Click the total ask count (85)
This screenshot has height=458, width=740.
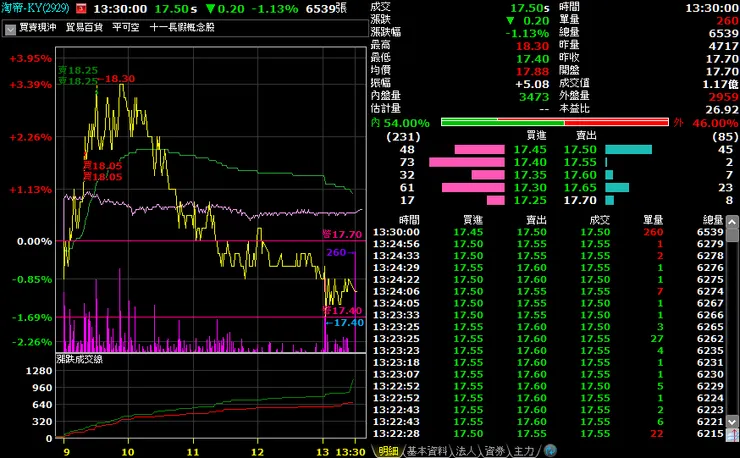[x=725, y=136]
